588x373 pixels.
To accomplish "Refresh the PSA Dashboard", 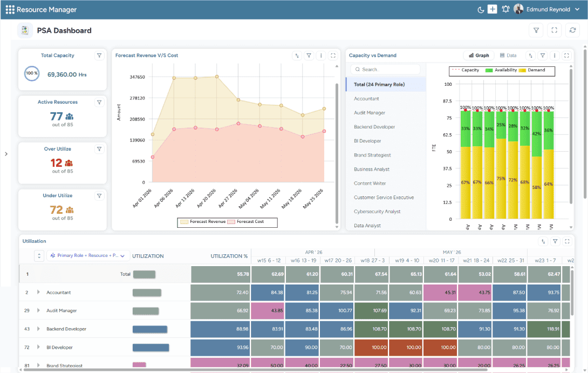I will (x=572, y=30).
